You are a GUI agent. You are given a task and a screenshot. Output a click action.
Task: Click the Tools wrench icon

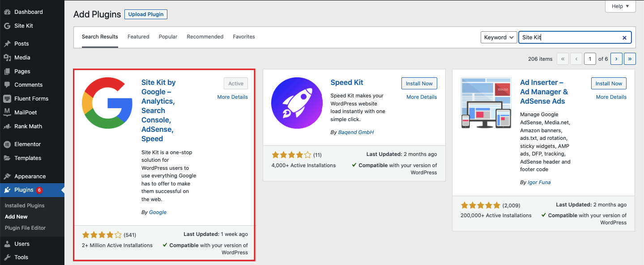[x=7, y=257]
